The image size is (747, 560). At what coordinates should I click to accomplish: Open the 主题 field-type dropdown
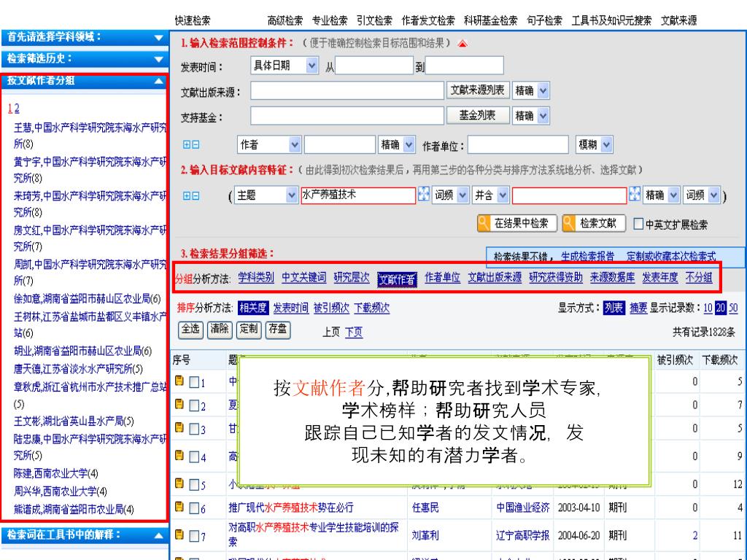point(266,195)
